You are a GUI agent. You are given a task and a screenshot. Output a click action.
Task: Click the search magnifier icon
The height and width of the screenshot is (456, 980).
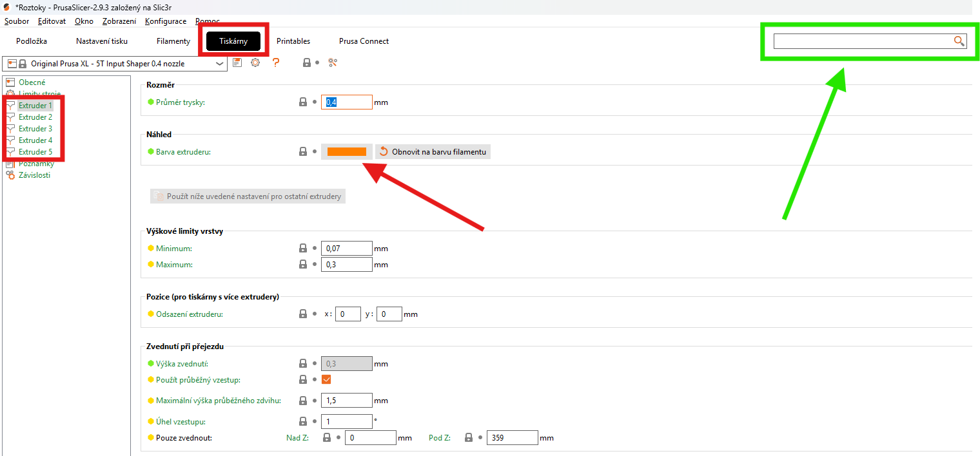tap(959, 41)
